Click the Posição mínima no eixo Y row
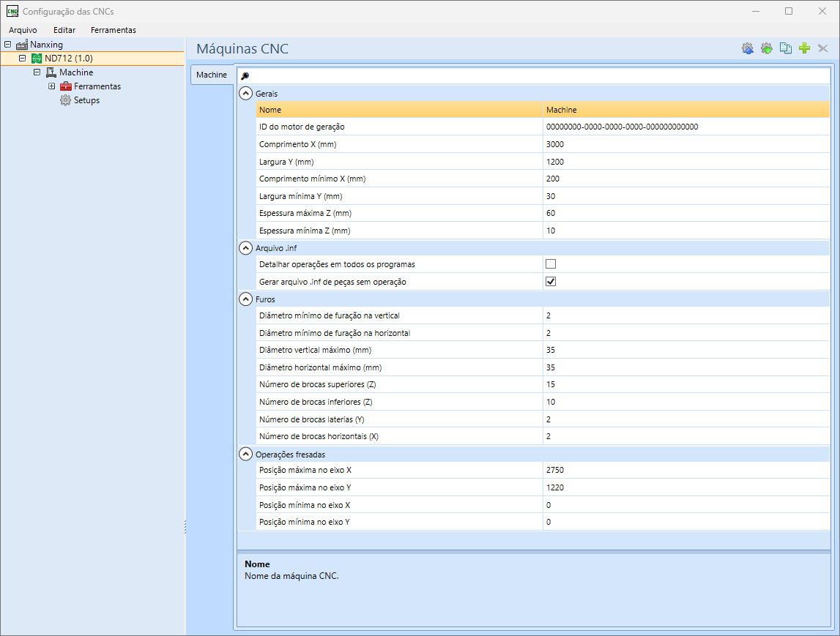 543,522
